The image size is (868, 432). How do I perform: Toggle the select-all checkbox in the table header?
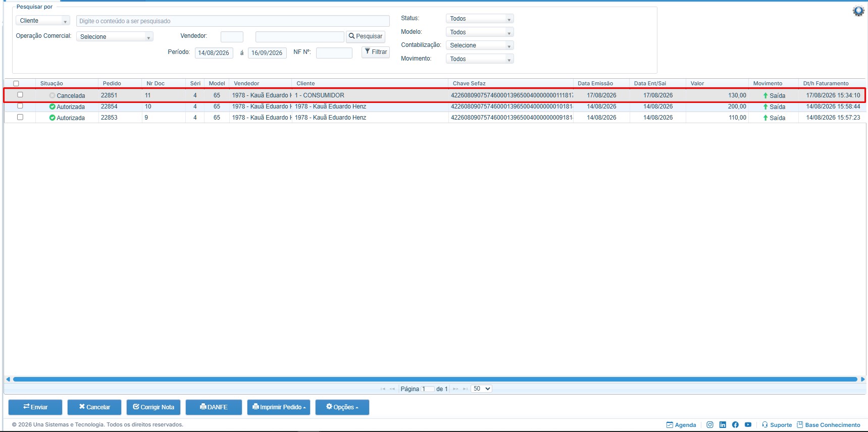click(x=16, y=84)
